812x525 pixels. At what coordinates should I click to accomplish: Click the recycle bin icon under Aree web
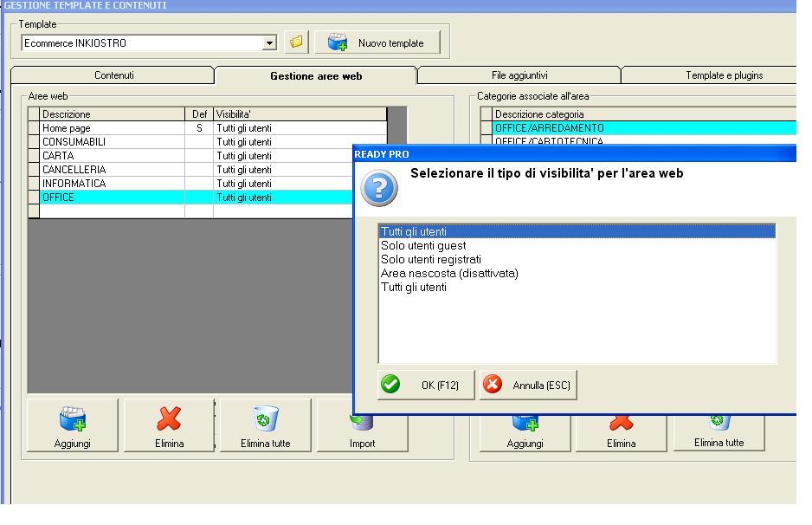[x=266, y=418]
